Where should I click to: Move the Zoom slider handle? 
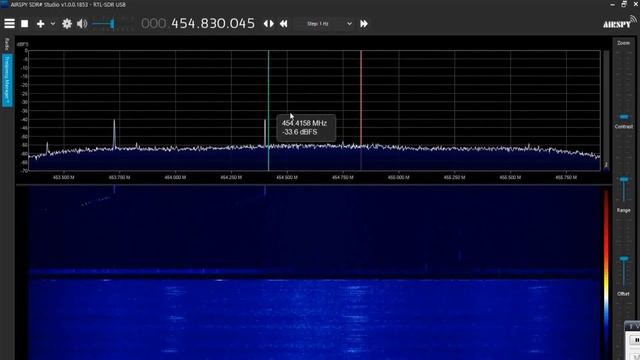click(x=624, y=117)
